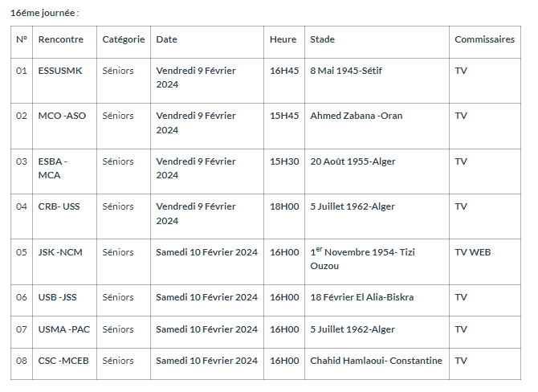
Task: Click the Catégorie column header
Action: click(x=124, y=39)
